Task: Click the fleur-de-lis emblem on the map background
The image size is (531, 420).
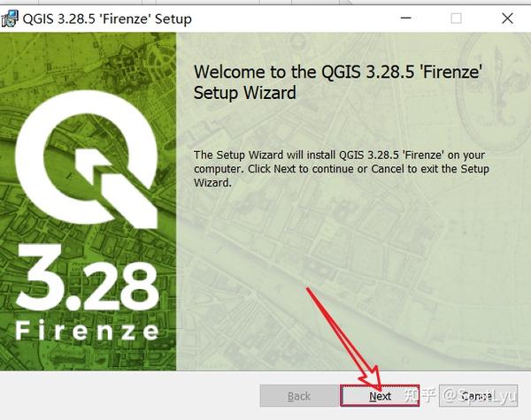Action: point(498,89)
